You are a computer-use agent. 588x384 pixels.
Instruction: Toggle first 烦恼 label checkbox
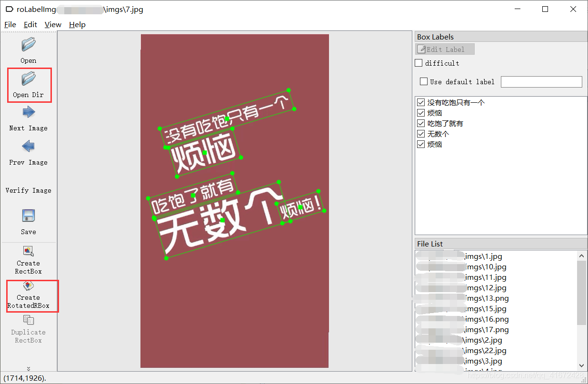coord(420,113)
